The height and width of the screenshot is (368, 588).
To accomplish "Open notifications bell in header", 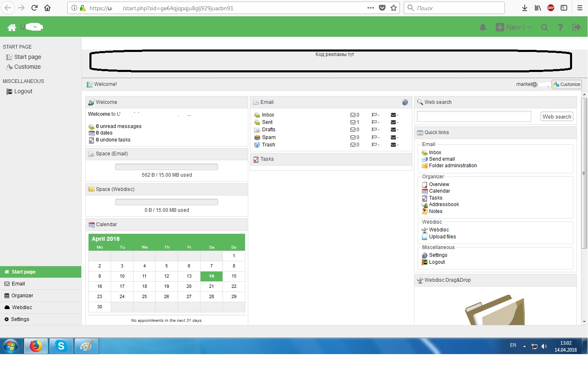I will [483, 27].
